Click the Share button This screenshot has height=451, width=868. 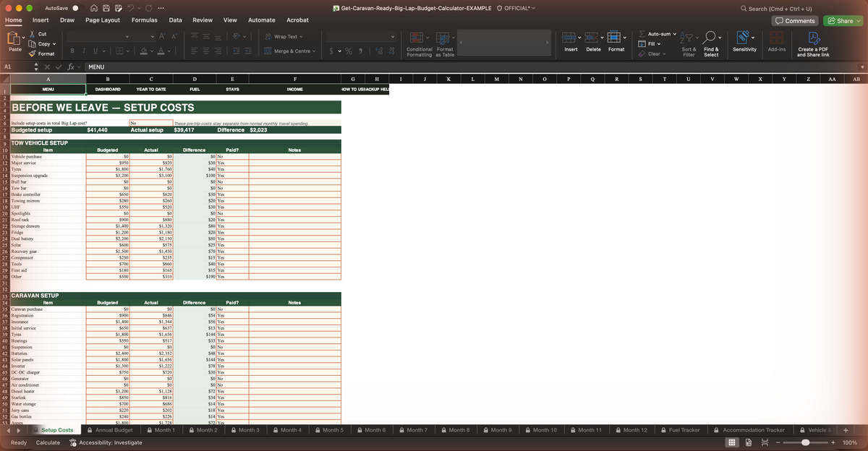click(x=844, y=21)
